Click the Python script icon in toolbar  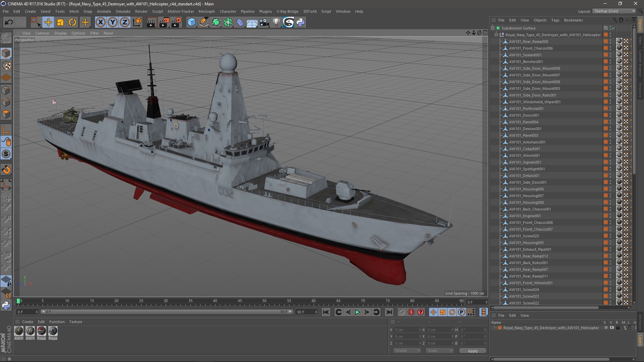pyautogui.click(x=301, y=22)
